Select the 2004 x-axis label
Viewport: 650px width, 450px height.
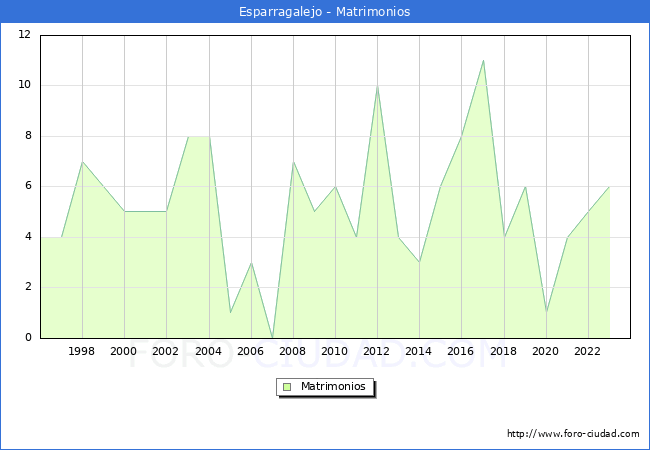(x=209, y=351)
